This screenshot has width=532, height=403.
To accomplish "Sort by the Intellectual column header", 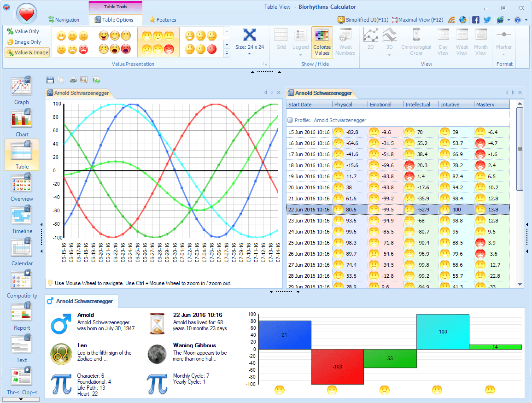I will point(421,105).
